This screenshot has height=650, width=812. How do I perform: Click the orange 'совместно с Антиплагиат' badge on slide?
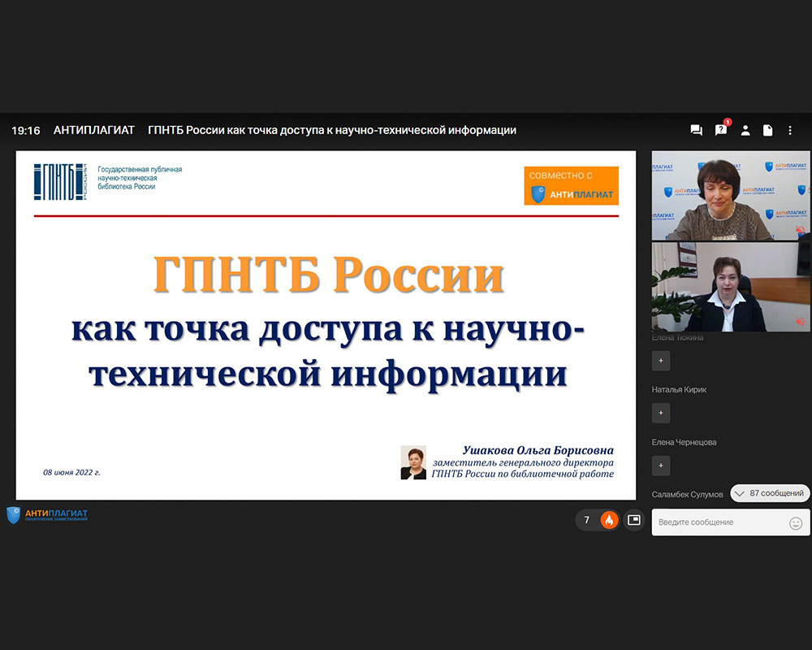coord(571,185)
